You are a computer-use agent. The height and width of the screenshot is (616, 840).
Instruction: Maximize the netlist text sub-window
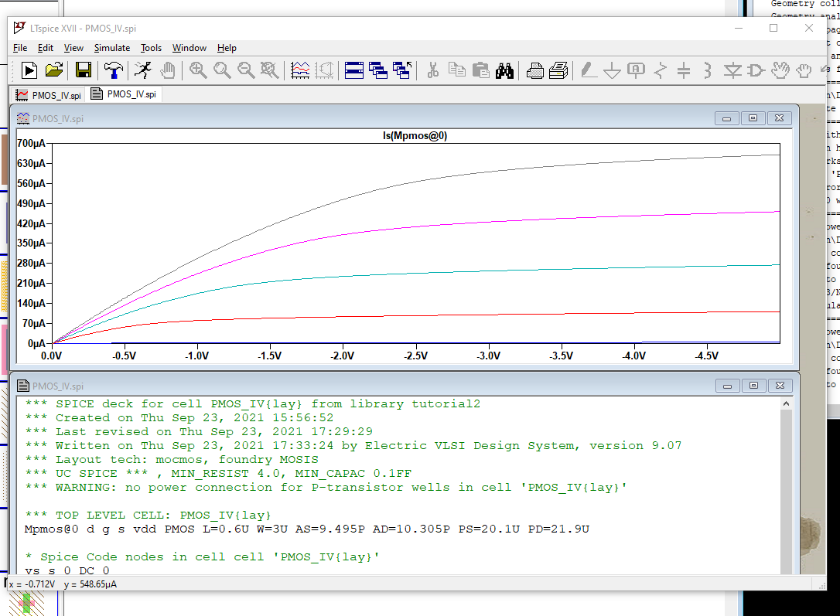pos(753,386)
